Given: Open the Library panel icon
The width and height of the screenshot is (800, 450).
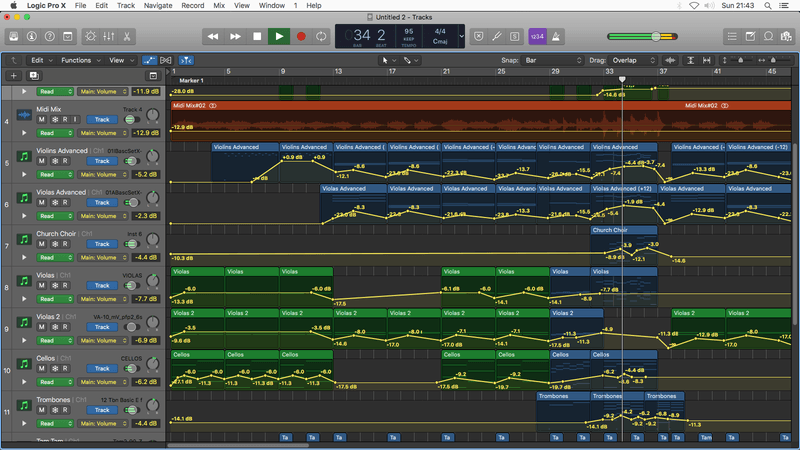Looking at the screenshot, I should point(14,36).
